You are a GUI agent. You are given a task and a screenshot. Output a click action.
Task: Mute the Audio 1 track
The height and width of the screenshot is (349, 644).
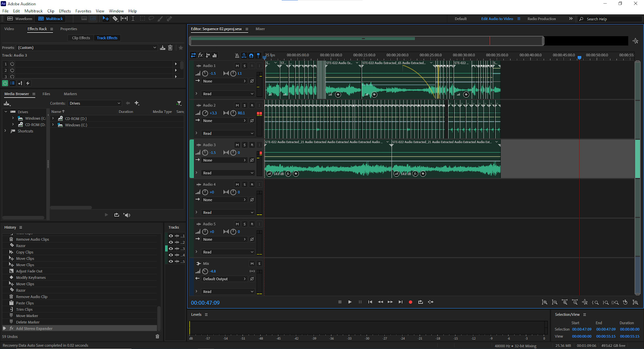tap(237, 66)
